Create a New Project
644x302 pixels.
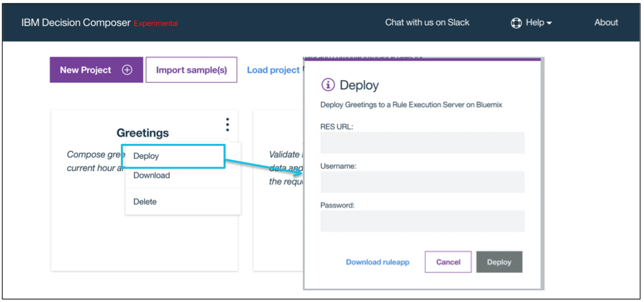coord(96,70)
